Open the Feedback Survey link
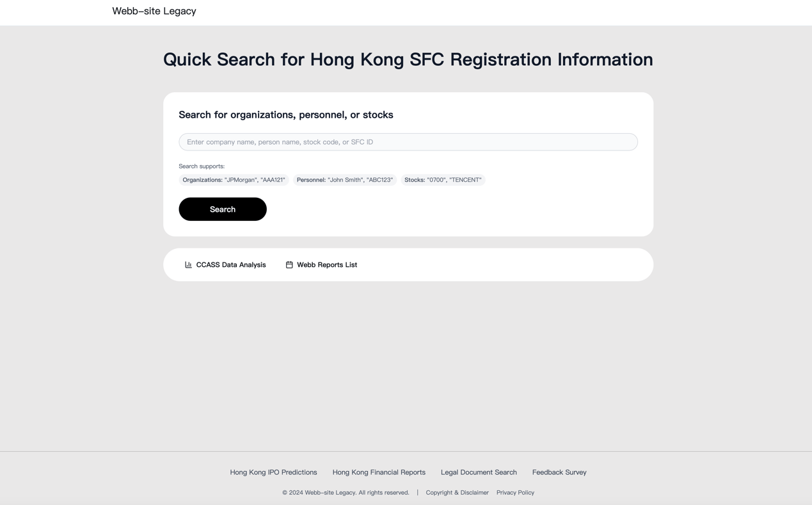 (x=559, y=472)
